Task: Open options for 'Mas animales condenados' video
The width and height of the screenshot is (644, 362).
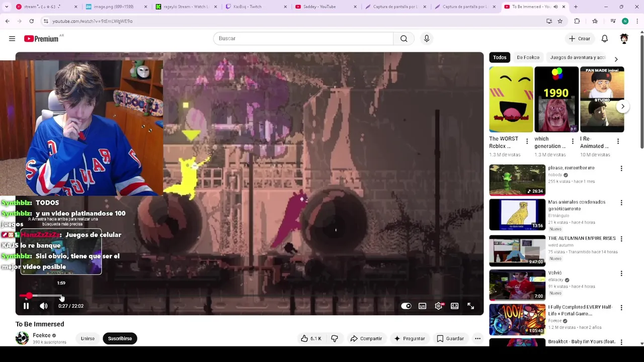Action: tap(621, 203)
